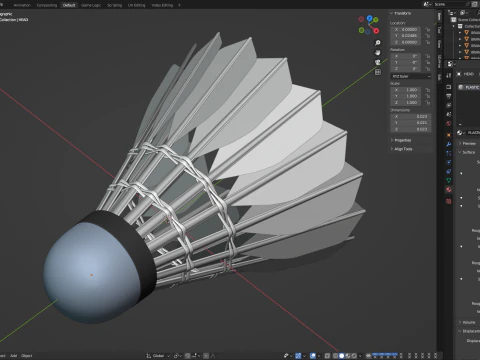480x360 pixels.
Task: Open the Object Constraints tab icon
Action: pos(449,171)
